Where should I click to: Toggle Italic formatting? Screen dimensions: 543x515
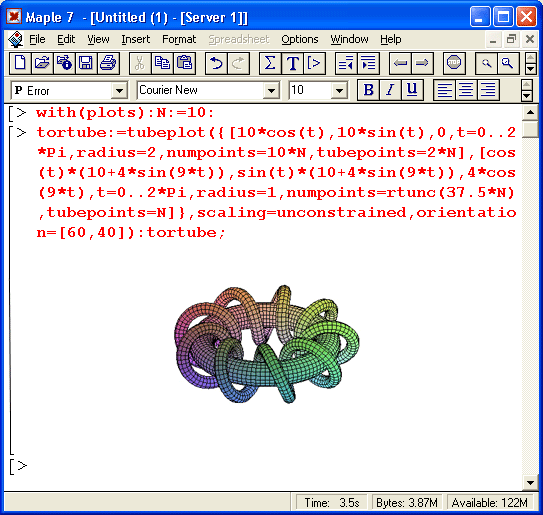(x=390, y=90)
